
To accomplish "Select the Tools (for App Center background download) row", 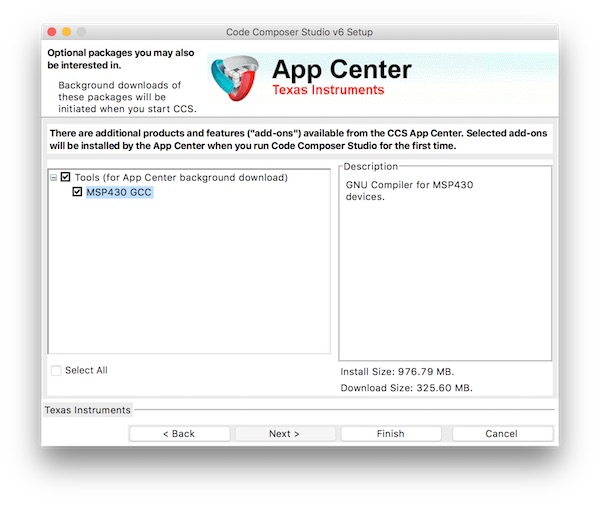I will tap(181, 178).
